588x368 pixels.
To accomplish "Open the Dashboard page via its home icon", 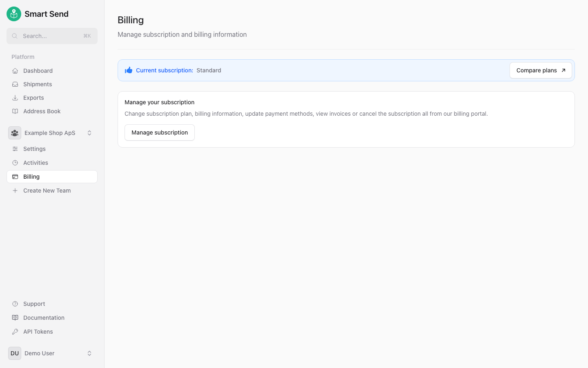I will (15, 70).
